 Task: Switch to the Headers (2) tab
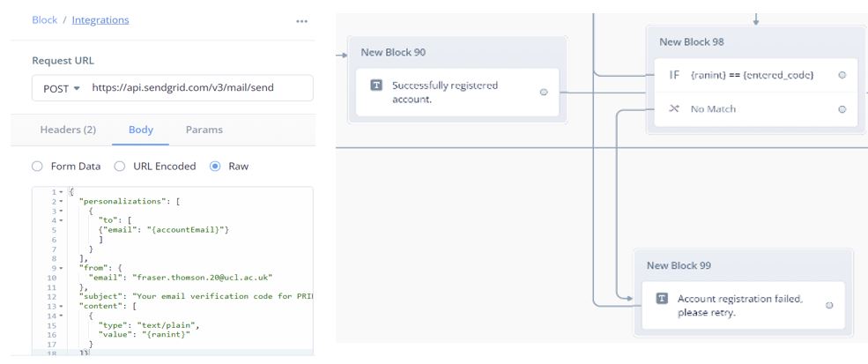click(x=68, y=130)
